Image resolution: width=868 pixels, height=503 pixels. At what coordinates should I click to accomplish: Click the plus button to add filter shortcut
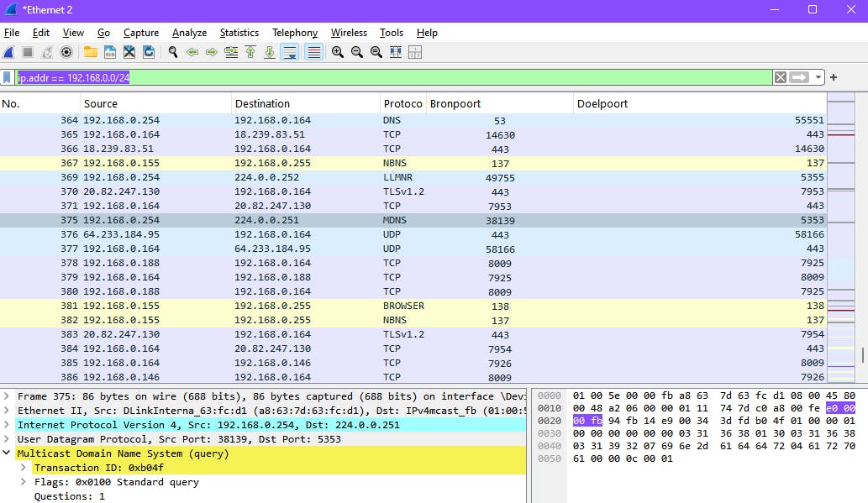pyautogui.click(x=834, y=77)
